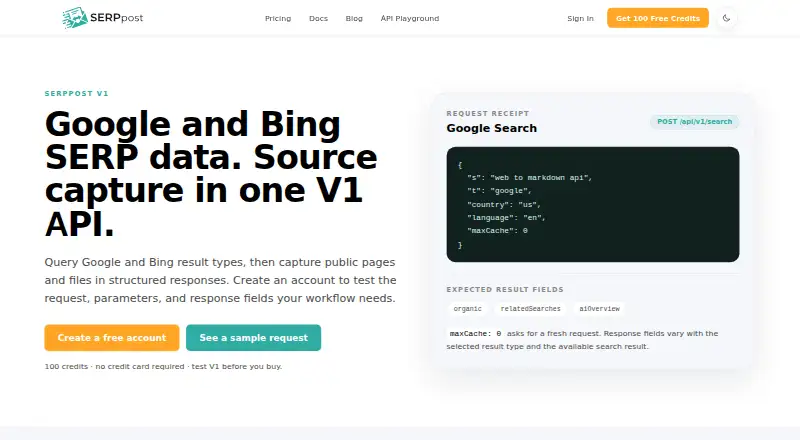Click the "SERPPOST V1" label
This screenshot has height=440, width=800.
coord(77,93)
